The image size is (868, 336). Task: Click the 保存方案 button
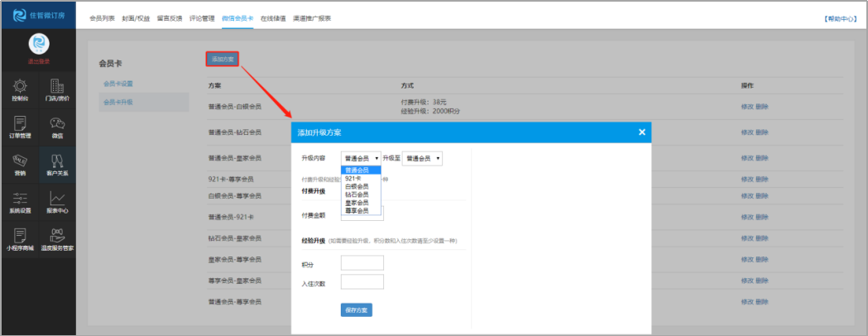(356, 310)
